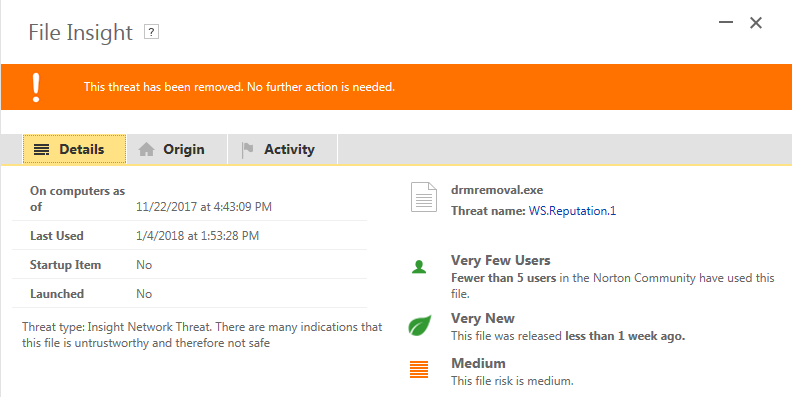
Task: Click the green leaf Very New icon
Action: tap(420, 325)
